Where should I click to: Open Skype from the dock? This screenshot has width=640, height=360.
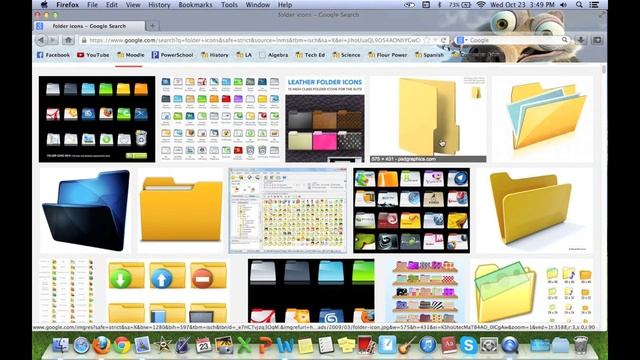coord(469,345)
